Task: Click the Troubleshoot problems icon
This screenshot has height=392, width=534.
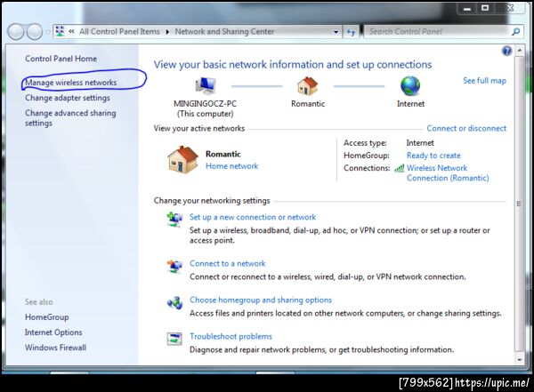Action: coord(174,339)
